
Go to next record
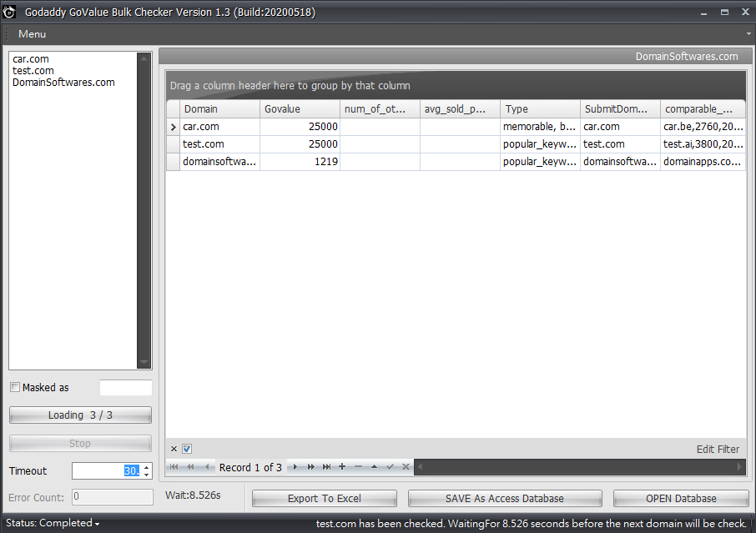click(295, 467)
